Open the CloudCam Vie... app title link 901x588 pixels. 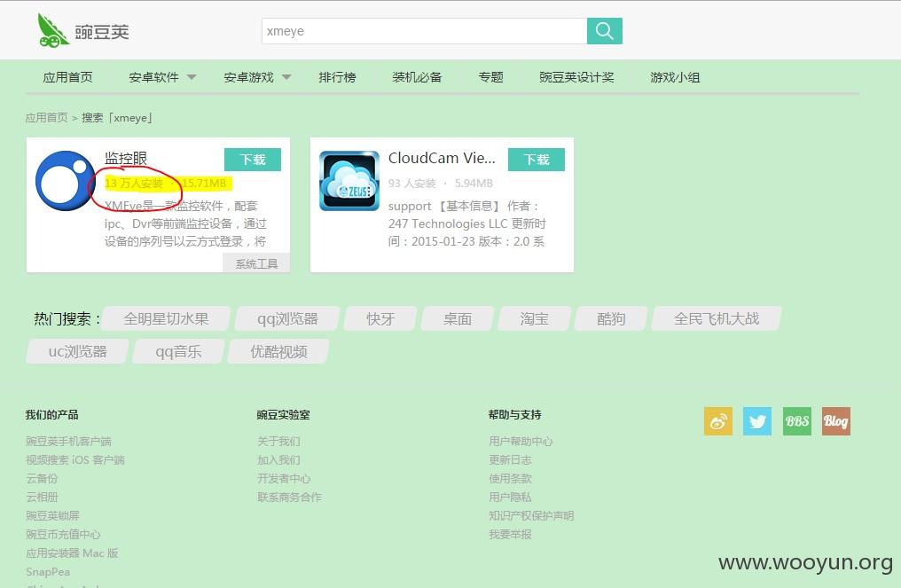(442, 158)
